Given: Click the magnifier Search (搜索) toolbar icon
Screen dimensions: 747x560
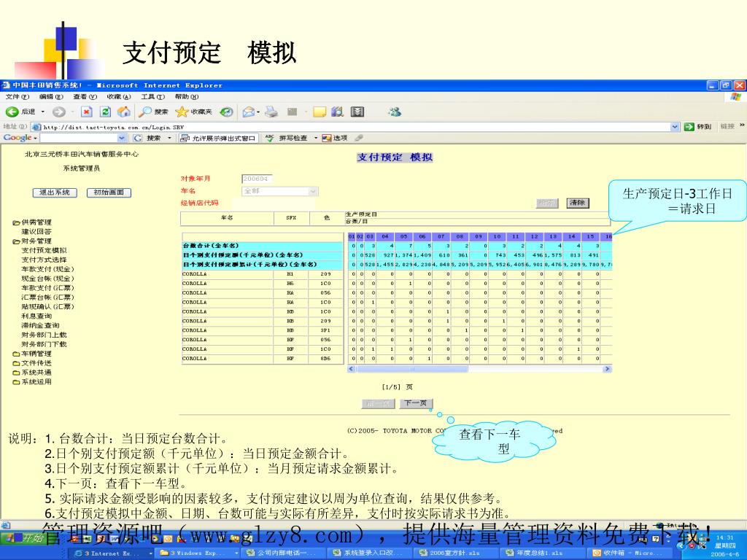Looking at the screenshot, I should pyautogui.click(x=145, y=112).
